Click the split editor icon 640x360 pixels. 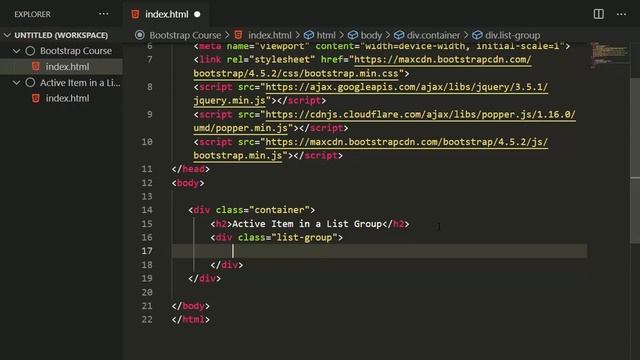point(598,14)
